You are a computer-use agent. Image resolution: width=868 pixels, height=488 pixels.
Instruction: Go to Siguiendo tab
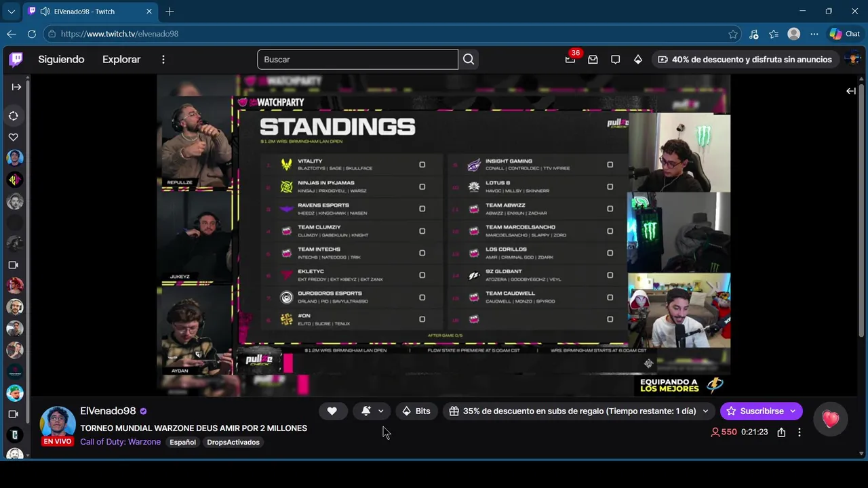61,60
